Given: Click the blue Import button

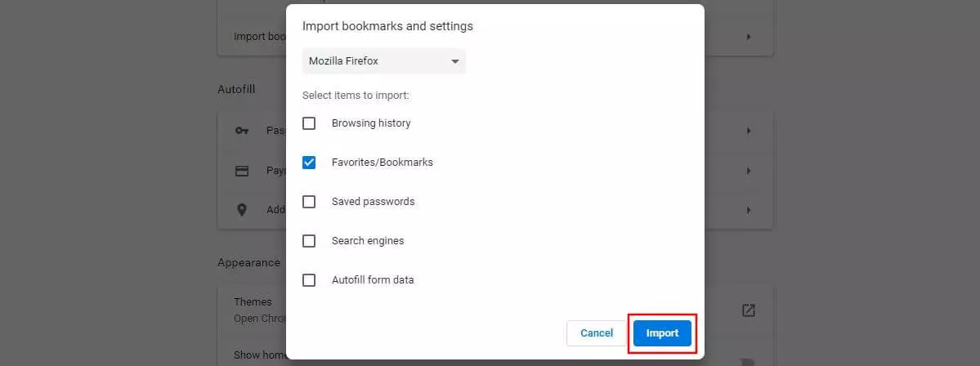Looking at the screenshot, I should (x=662, y=333).
